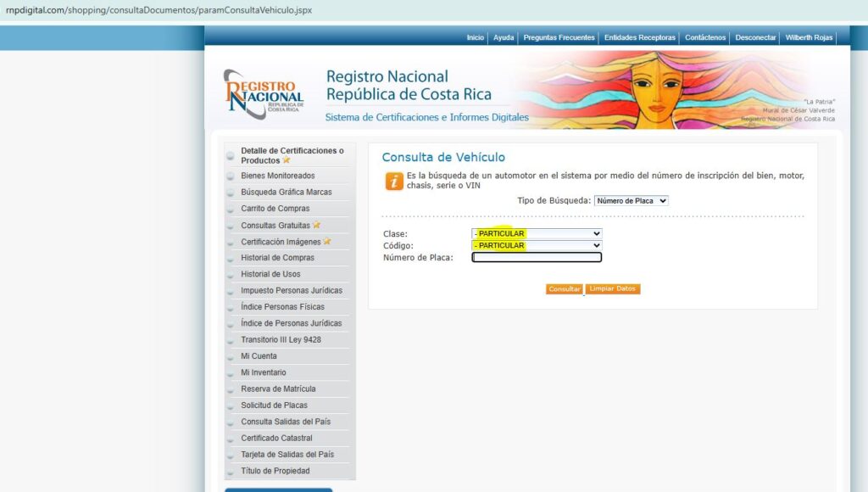Select Título de Propiedad in sidebar

pos(275,471)
